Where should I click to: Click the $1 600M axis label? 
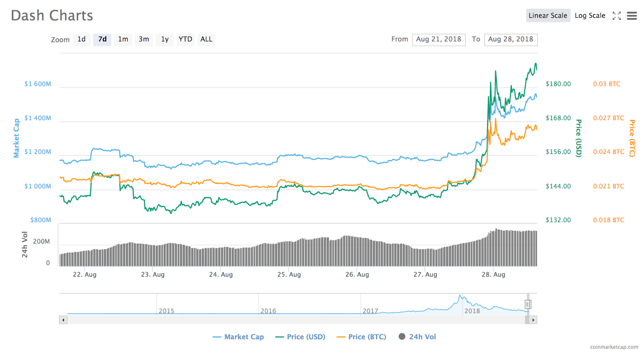pos(38,84)
